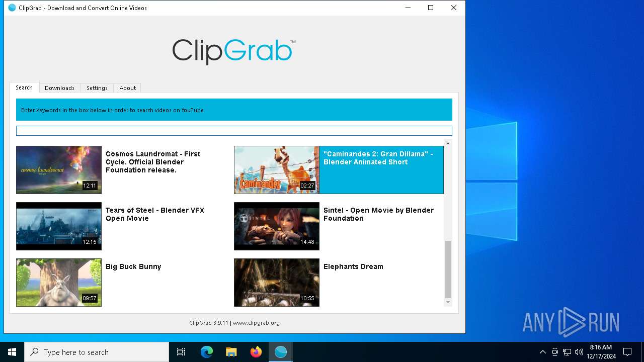Select the Elephants Dream thumbnail
The width and height of the screenshot is (644, 362).
277,283
